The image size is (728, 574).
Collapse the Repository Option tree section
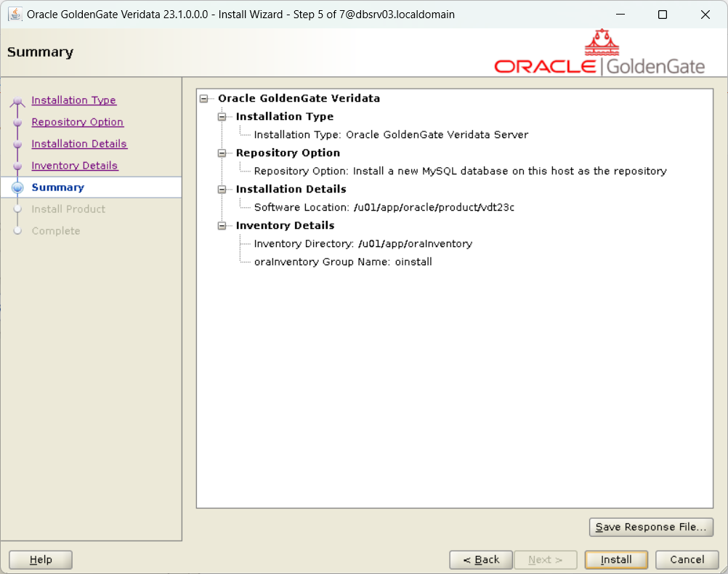pyautogui.click(x=222, y=153)
